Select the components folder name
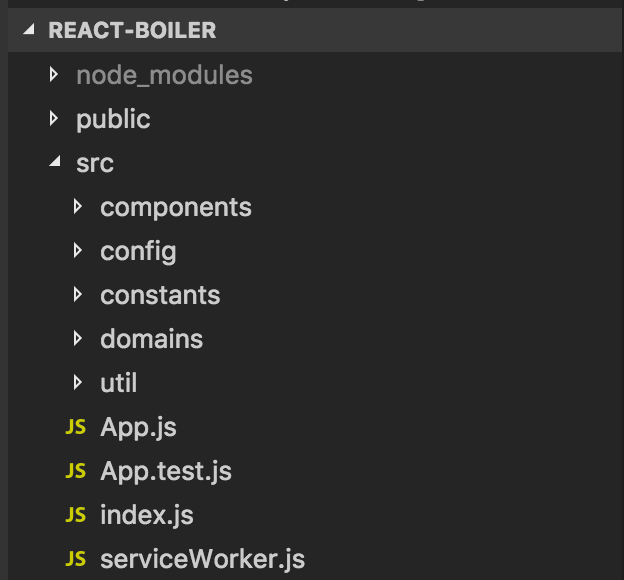 pyautogui.click(x=176, y=207)
